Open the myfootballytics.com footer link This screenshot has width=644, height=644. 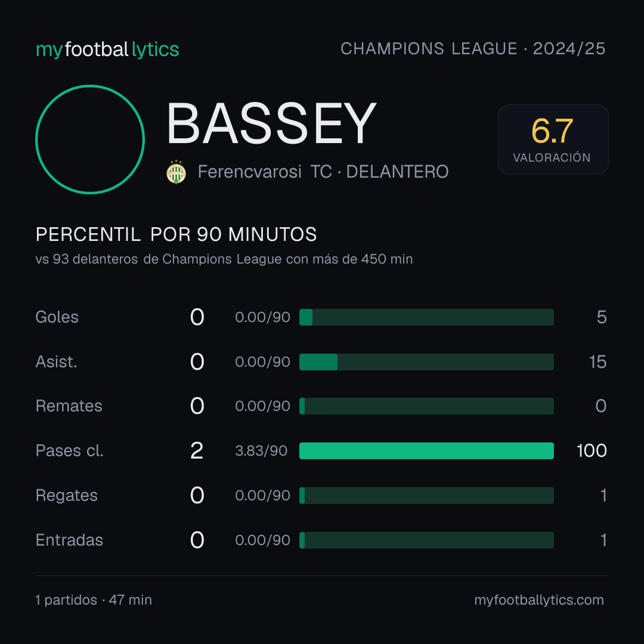[x=539, y=600]
